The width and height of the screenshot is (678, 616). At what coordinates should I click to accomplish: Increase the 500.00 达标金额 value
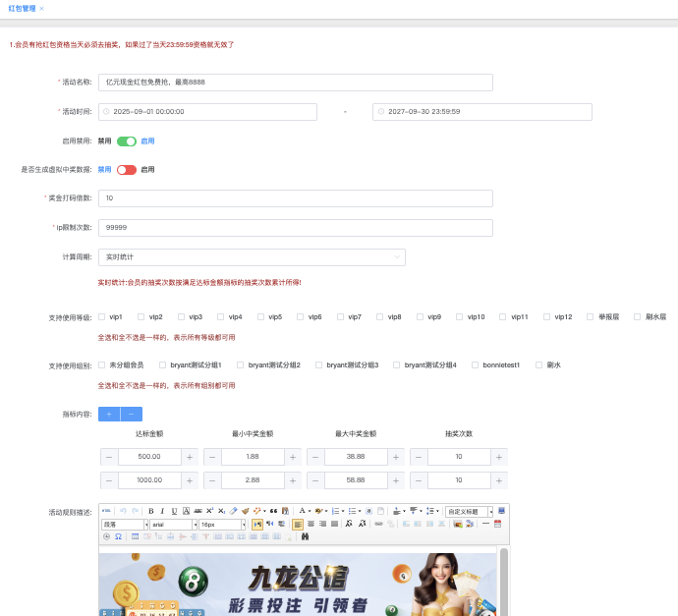(189, 457)
